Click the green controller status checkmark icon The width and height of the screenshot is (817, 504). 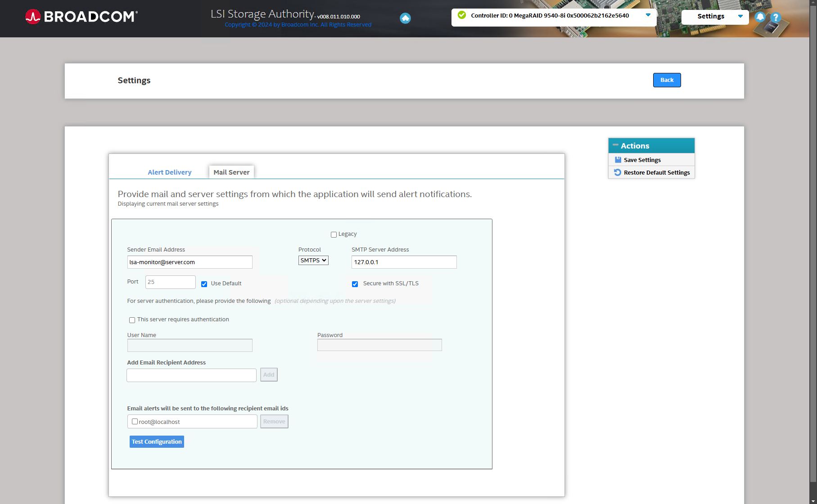(x=461, y=15)
